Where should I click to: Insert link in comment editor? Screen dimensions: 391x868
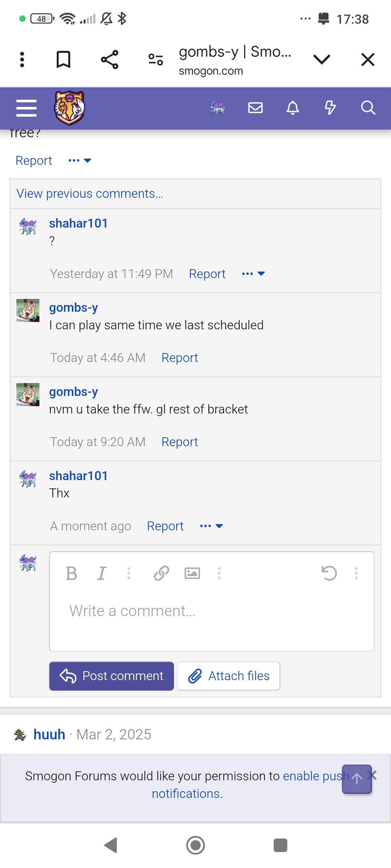[x=161, y=573]
